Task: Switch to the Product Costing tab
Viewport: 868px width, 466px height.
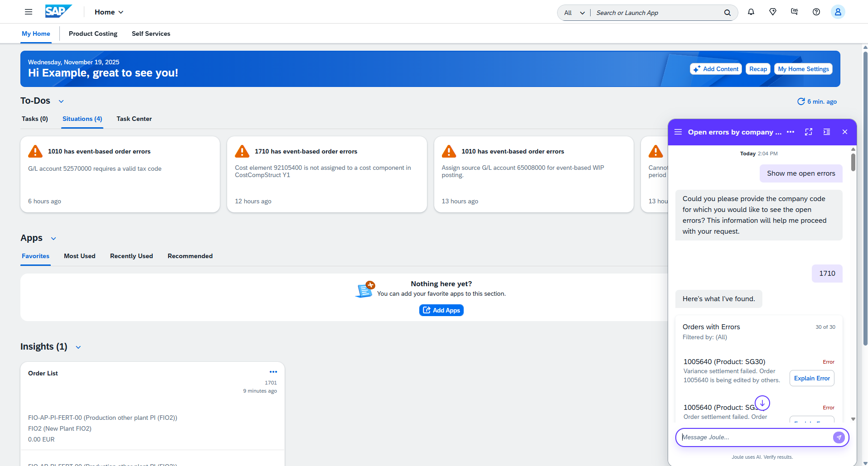Action: coord(93,34)
